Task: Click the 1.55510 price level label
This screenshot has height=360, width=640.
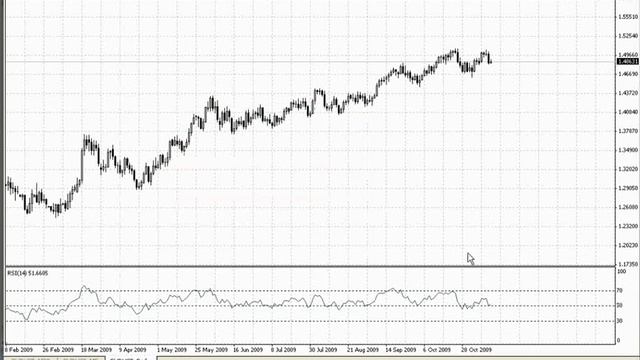Action: (x=628, y=17)
